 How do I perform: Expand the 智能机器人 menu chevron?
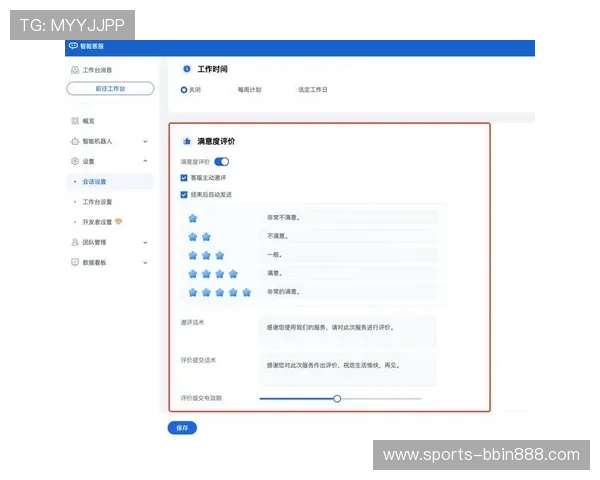tap(145, 141)
